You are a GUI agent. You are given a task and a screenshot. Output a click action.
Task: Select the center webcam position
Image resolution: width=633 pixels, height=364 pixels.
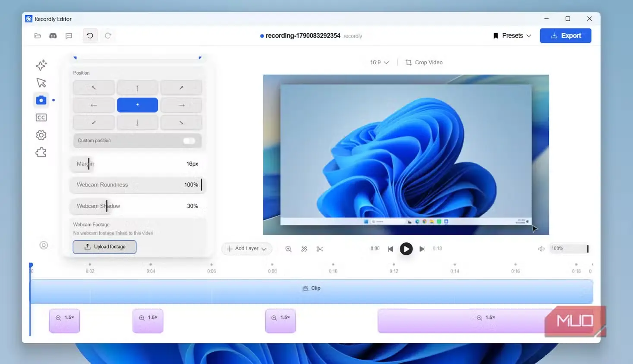137,105
